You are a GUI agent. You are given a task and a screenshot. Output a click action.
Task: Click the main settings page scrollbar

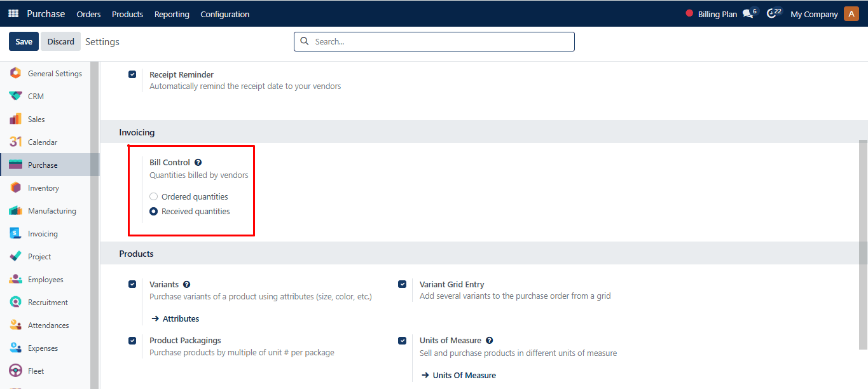(x=863, y=245)
